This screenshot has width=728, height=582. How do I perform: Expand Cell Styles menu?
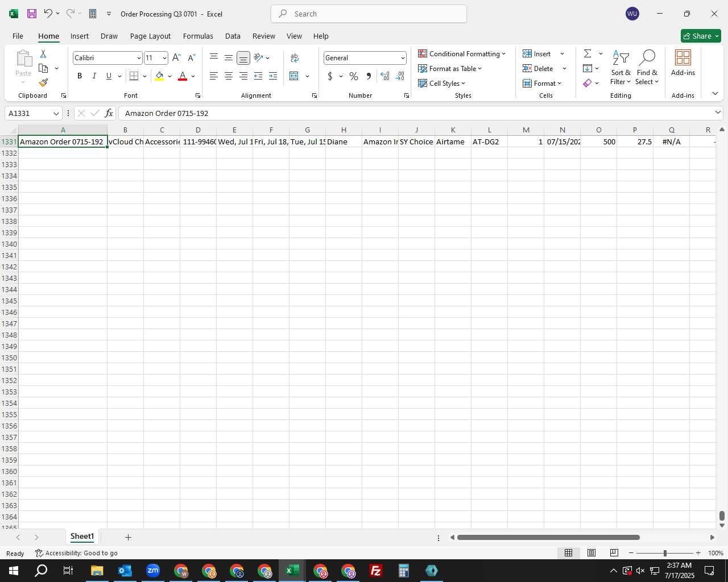[442, 83]
